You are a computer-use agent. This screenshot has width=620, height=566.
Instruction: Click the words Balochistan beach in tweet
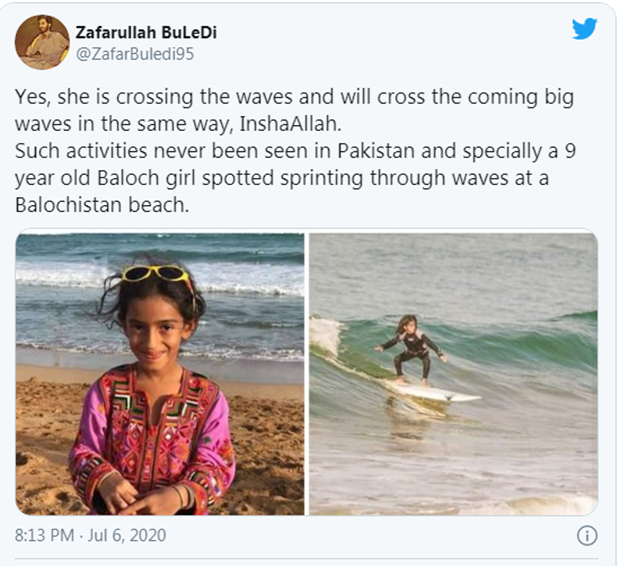point(102,205)
